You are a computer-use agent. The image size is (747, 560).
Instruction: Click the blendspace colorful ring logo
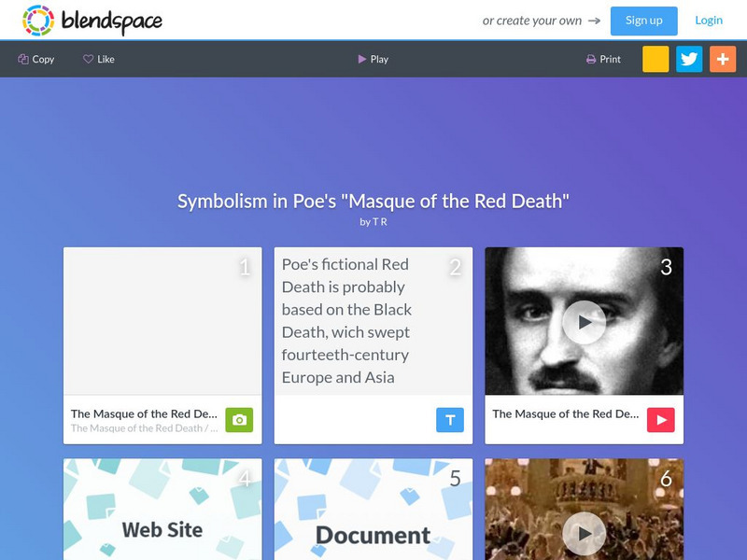[38, 21]
